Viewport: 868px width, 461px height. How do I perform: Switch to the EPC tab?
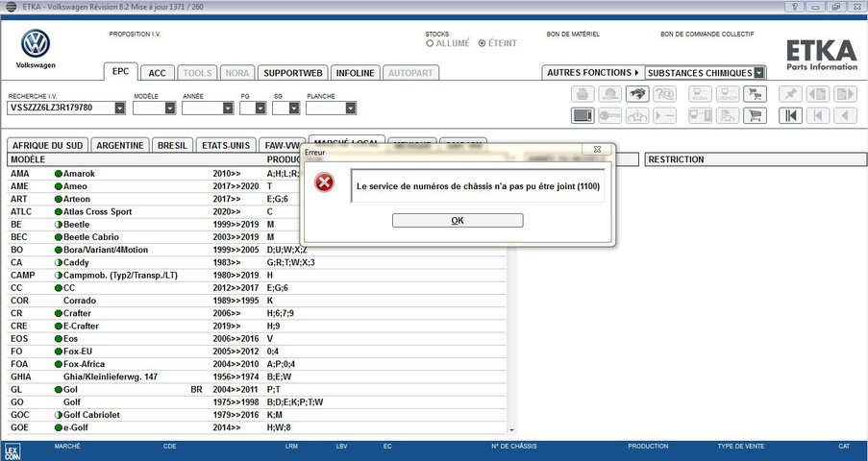click(121, 71)
